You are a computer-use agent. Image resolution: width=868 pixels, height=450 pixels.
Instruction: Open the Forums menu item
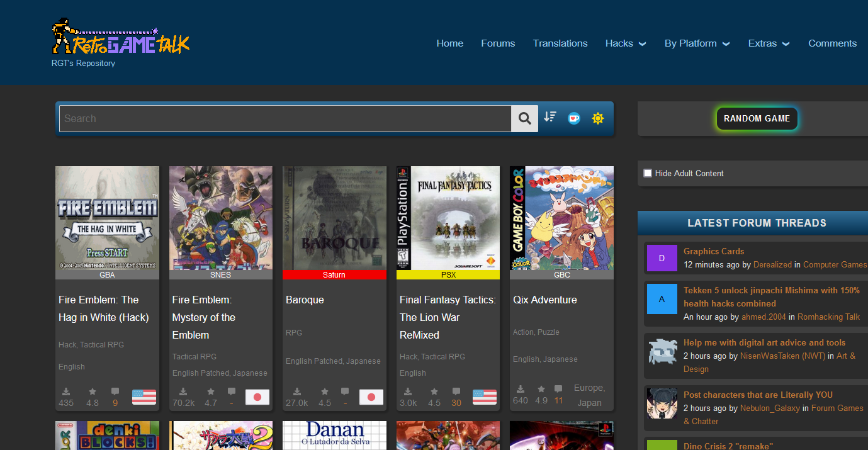tap(498, 43)
